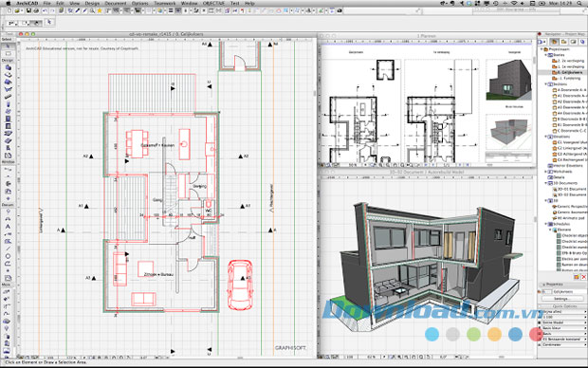Click the Save icon in the toolbar
588x368 pixels.
tap(28, 11)
